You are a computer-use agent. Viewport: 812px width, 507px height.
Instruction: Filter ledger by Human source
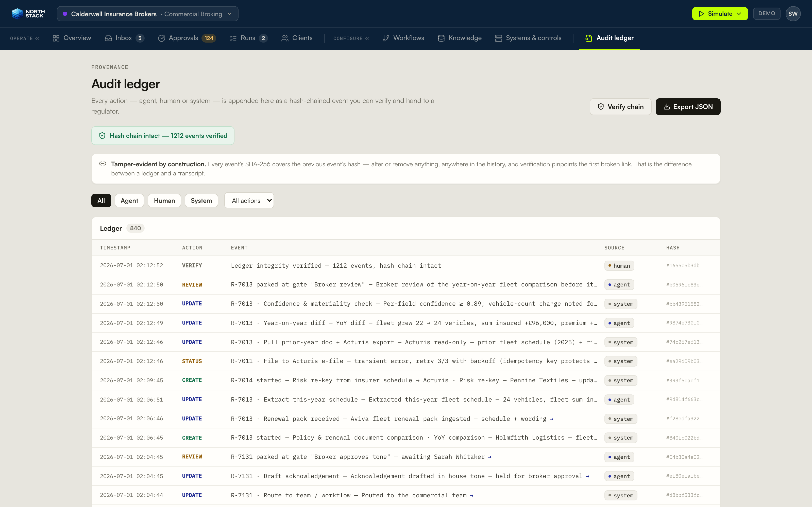tap(164, 201)
